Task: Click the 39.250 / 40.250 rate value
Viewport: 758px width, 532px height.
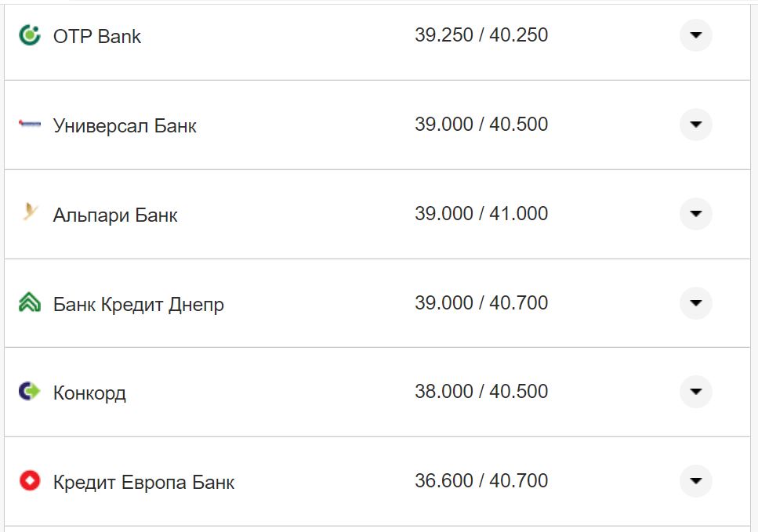Action: click(x=481, y=35)
